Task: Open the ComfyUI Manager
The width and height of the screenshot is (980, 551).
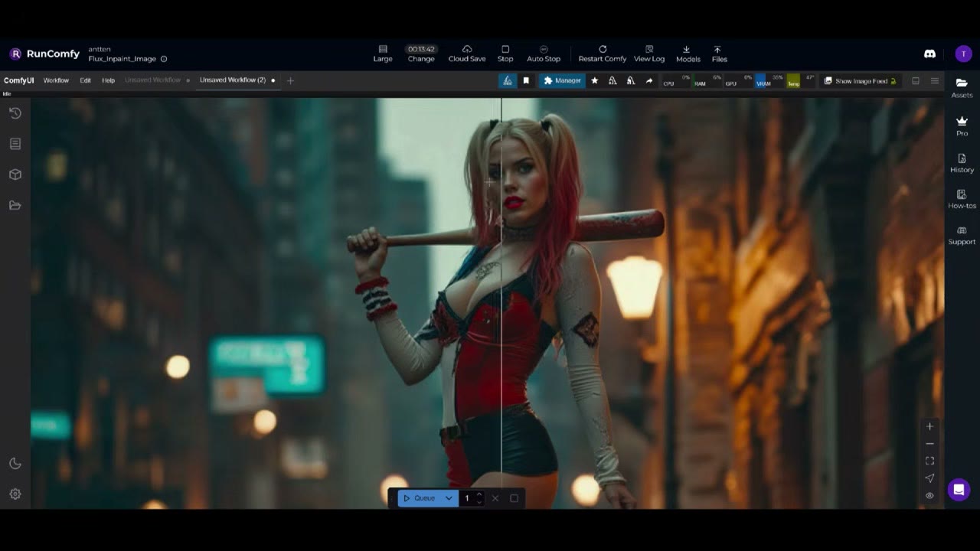Action: point(562,80)
